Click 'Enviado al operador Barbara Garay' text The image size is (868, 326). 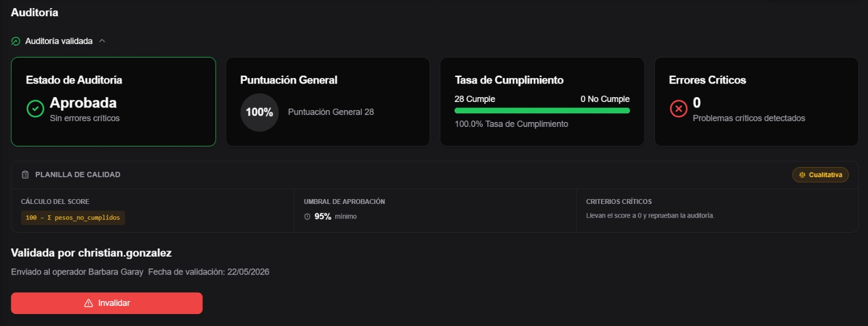(x=77, y=272)
